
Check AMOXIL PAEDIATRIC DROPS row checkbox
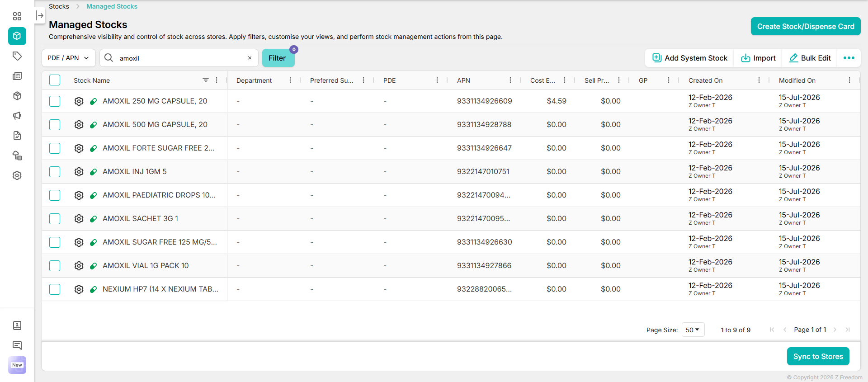click(55, 195)
